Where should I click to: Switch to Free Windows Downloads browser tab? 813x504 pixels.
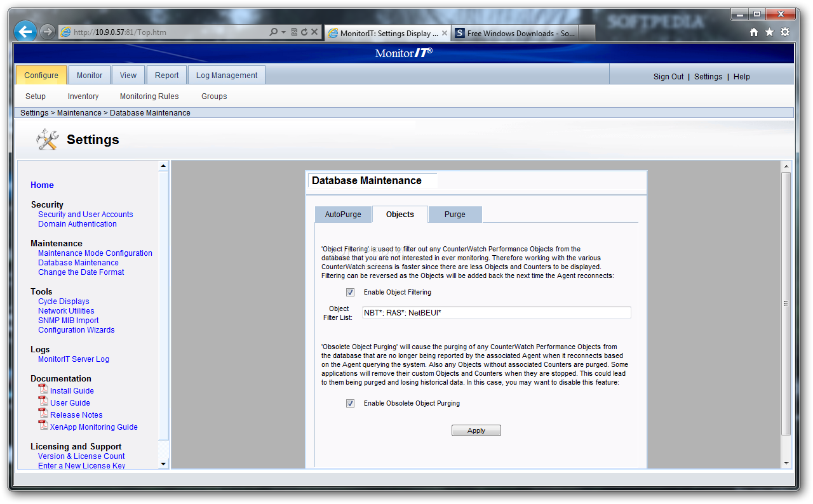pyautogui.click(x=515, y=34)
